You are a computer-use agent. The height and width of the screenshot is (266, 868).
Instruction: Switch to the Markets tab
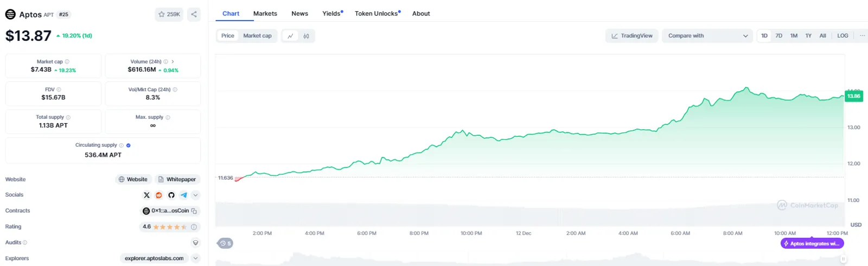click(265, 14)
